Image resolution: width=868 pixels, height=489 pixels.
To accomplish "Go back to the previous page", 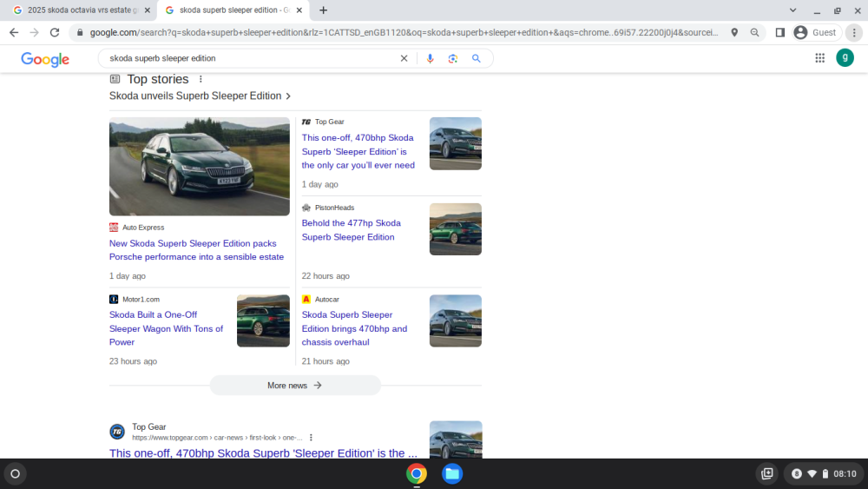I will click(14, 33).
